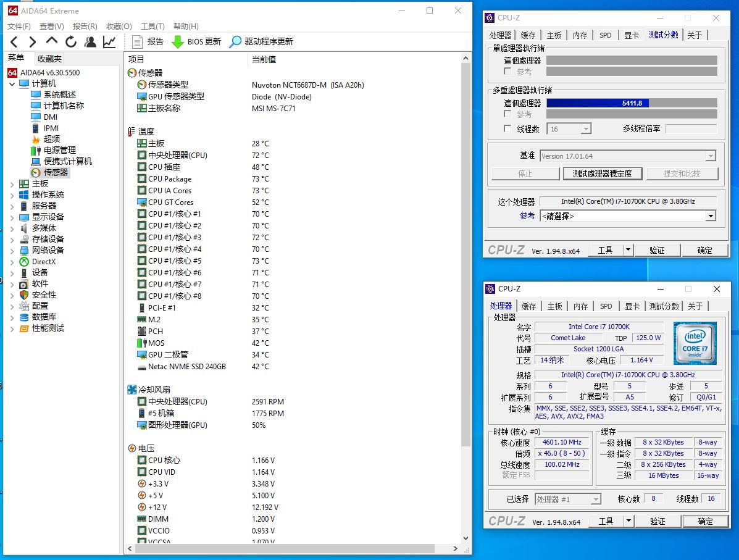This screenshot has height=560, width=739.
Task: Click 验证 button in lower CPU-Z window
Action: coord(657,521)
